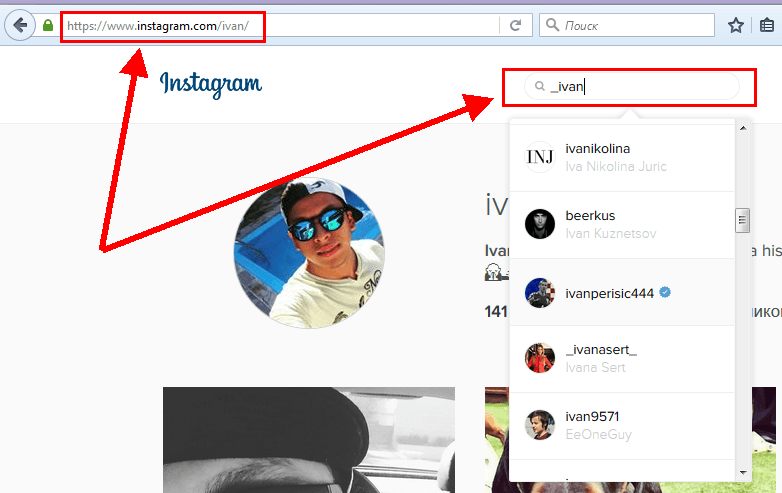This screenshot has width=782, height=493.
Task: Click the INJ avatar of ivanikolina
Action: [x=540, y=157]
